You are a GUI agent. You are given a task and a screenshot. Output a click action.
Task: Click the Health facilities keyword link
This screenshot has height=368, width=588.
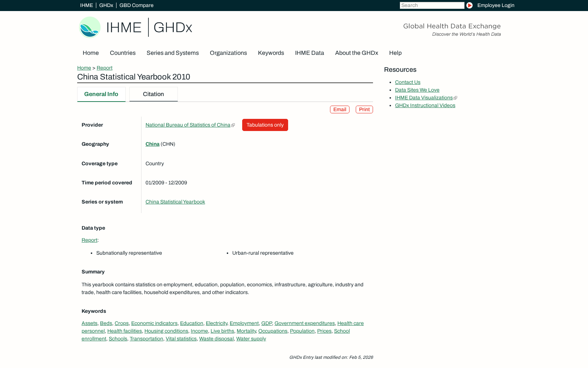click(125, 331)
